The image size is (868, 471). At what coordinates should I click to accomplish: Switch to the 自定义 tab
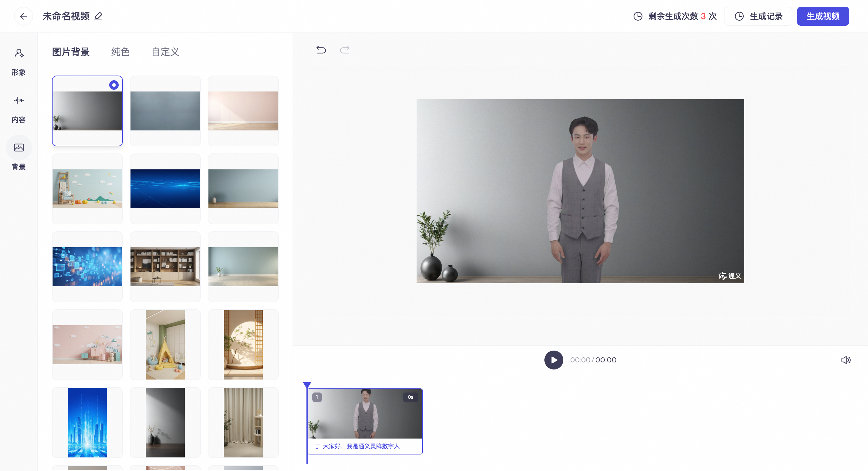click(x=165, y=52)
